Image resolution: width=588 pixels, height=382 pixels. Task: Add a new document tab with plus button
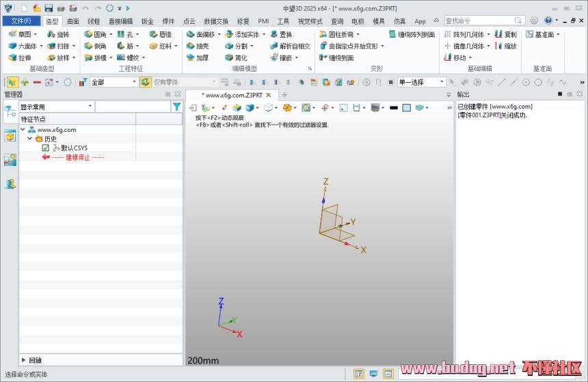tap(284, 95)
